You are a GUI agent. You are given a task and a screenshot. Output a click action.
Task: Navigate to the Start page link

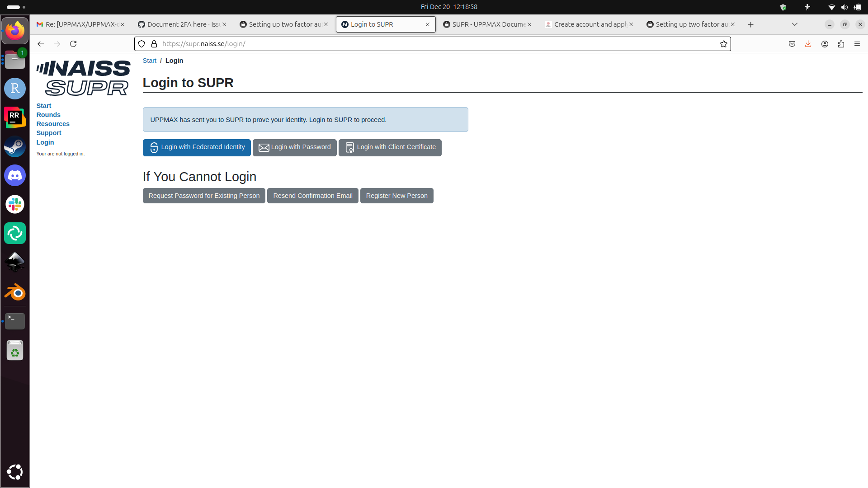point(43,105)
